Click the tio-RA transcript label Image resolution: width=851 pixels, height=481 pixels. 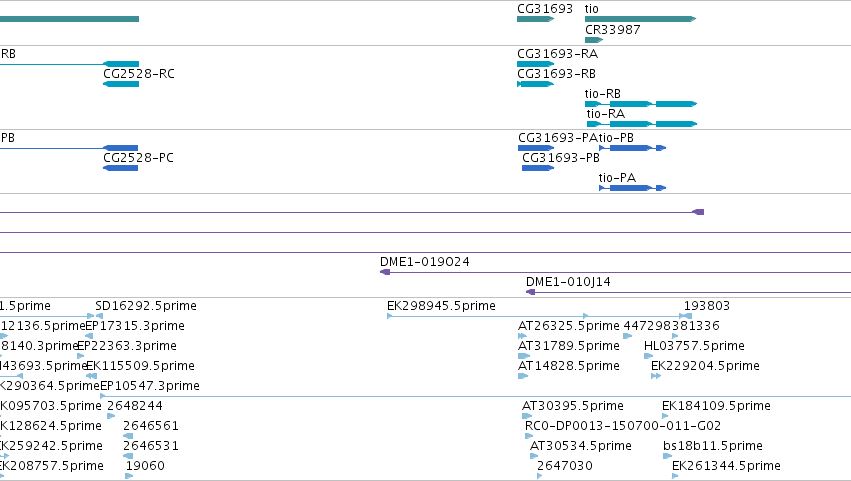click(x=606, y=114)
